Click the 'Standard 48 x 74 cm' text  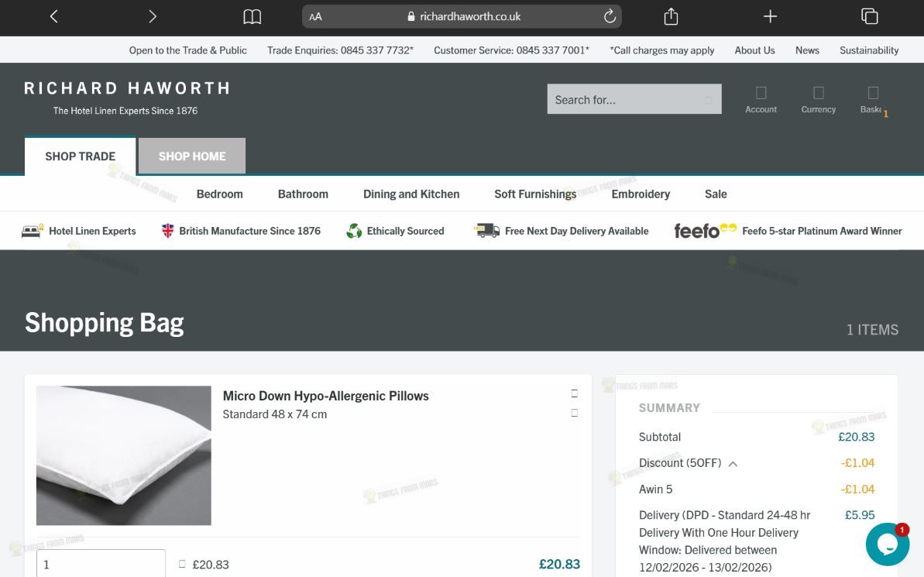pyautogui.click(x=275, y=414)
